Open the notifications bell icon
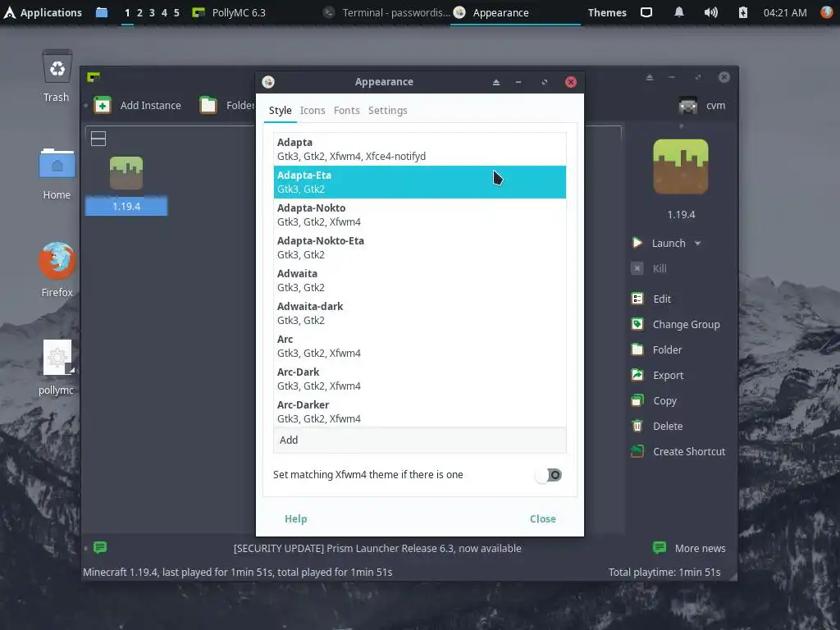 click(678, 12)
